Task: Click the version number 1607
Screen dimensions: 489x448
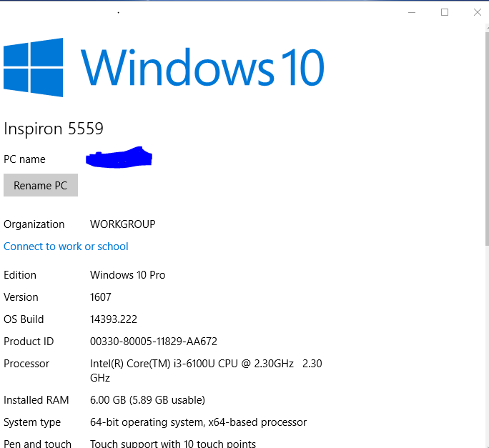Action: (101, 297)
